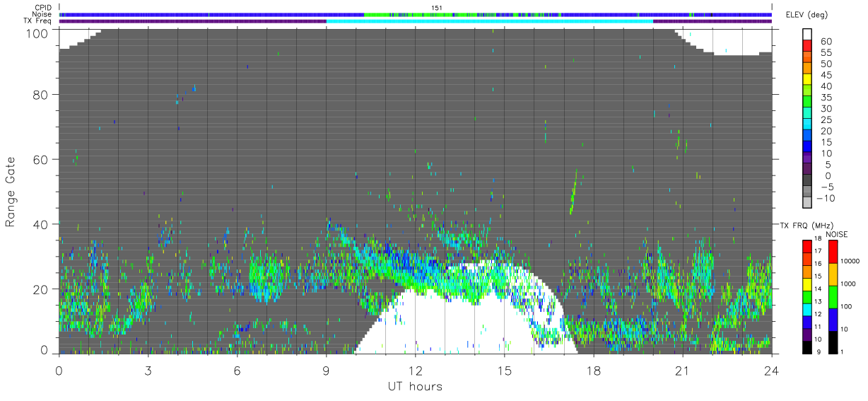Click the CPID value '151'
This screenshot has width=868, height=401.
pos(437,8)
